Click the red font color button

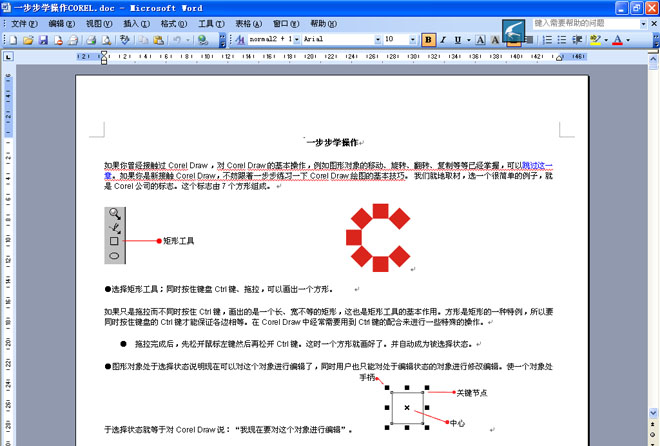(x=615, y=40)
